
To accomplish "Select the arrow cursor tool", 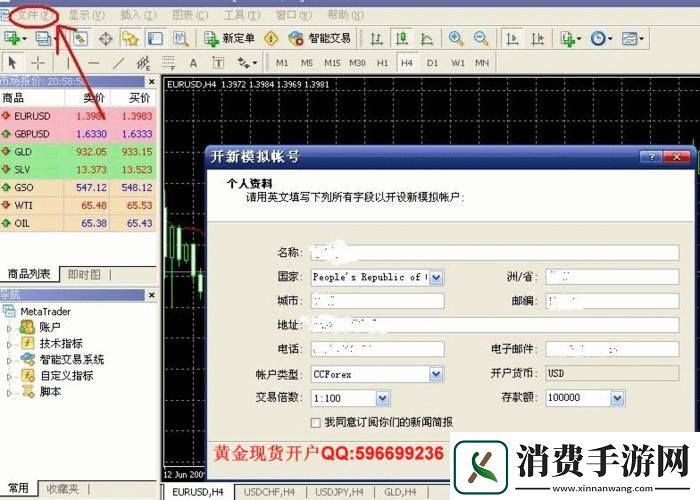I will tap(12, 63).
